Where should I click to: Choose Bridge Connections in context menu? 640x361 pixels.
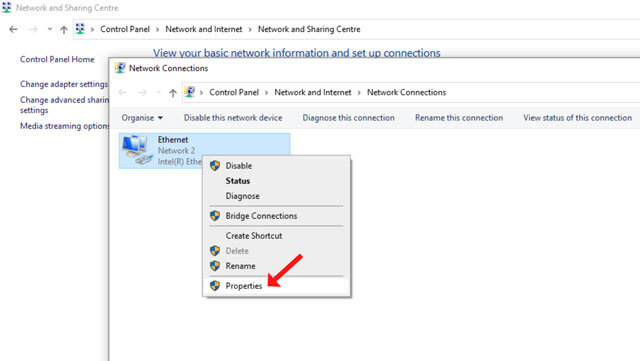coord(276,216)
